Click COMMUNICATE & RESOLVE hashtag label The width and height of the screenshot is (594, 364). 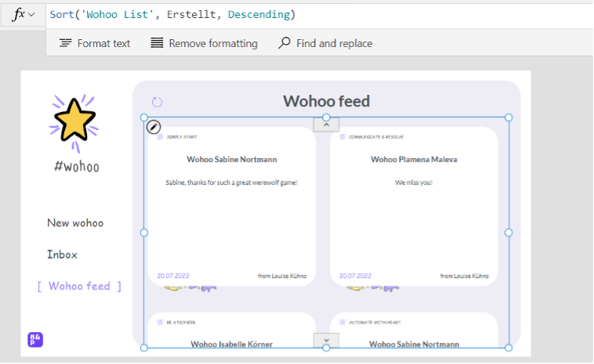(376, 137)
